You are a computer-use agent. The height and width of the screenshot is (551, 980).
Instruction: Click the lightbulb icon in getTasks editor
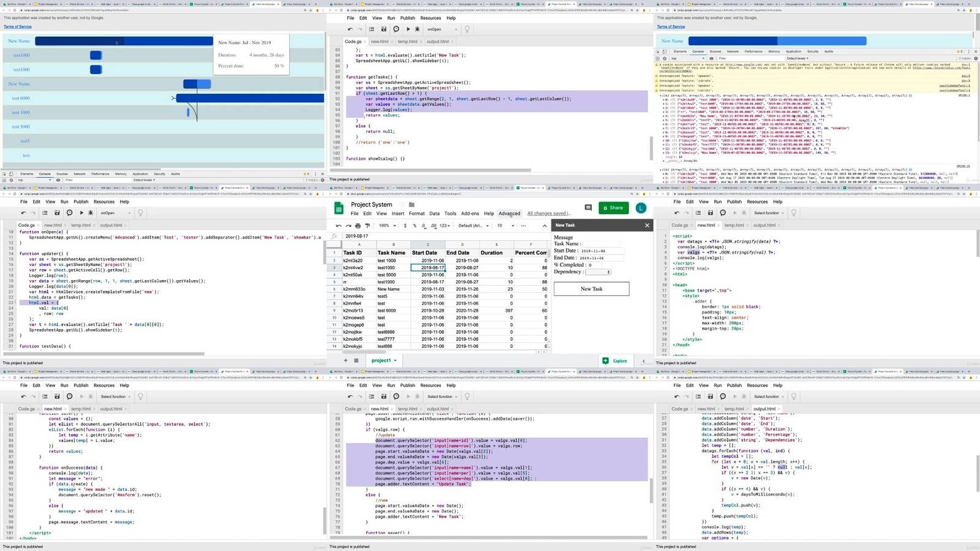pos(467,29)
